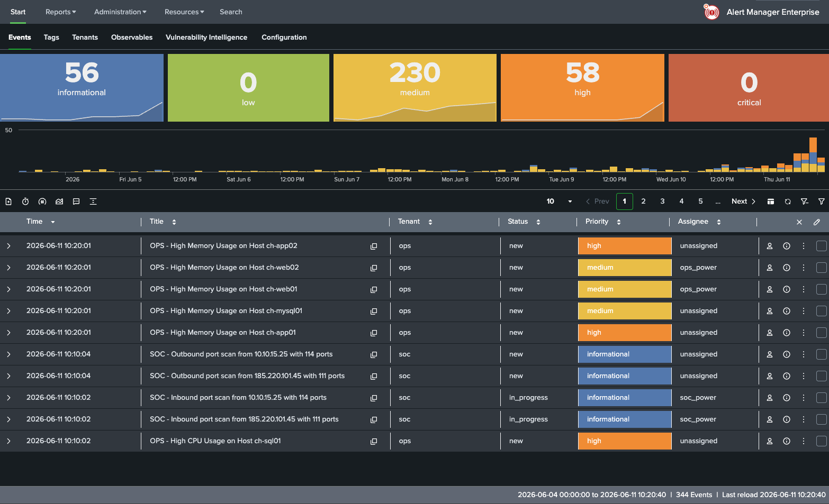Select checkbox for High CPU Usage ch-sql01
Screen dimensions: 829x504
tap(822, 441)
